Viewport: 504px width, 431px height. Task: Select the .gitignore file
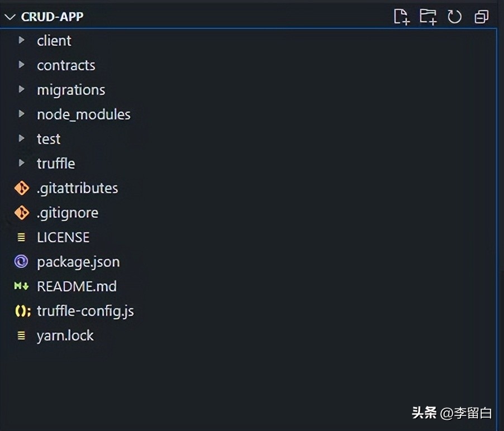[x=67, y=213]
